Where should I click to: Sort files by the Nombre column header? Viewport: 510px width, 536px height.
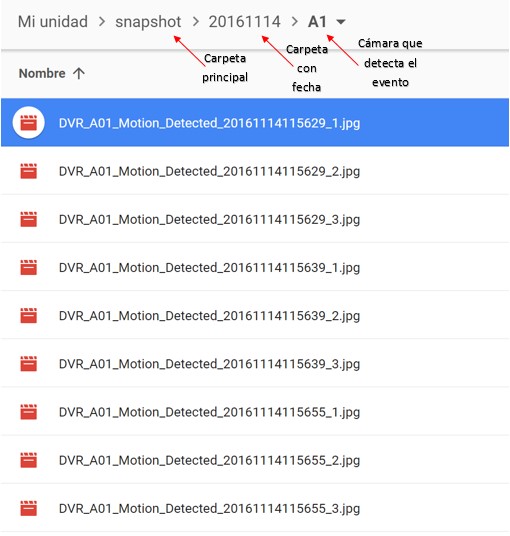(x=42, y=73)
